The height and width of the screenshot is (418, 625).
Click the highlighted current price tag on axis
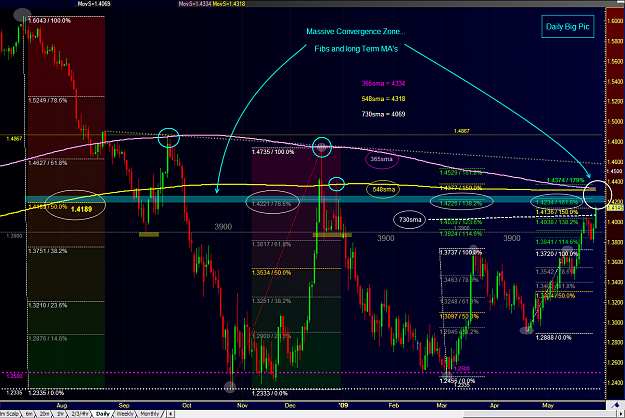[615, 208]
